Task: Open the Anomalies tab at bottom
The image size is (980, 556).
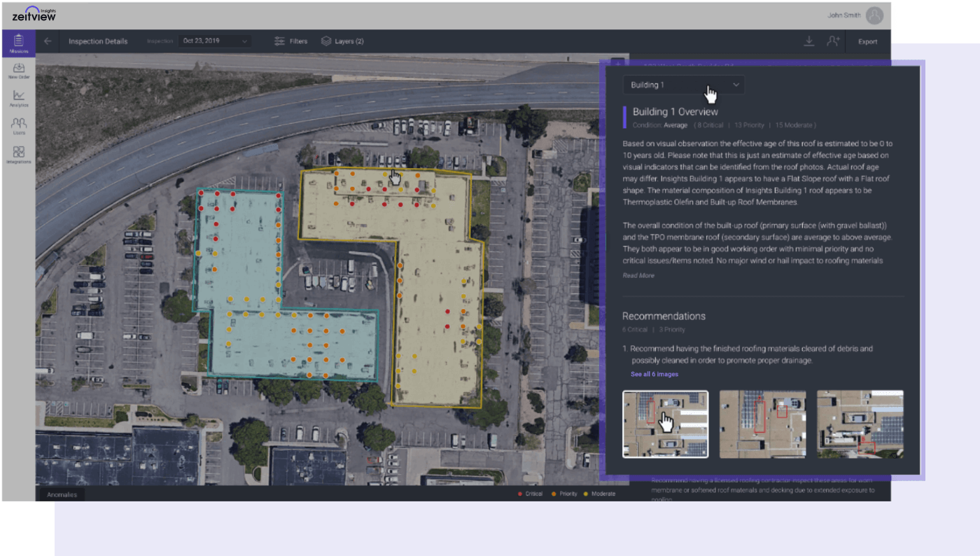Action: 62,494
